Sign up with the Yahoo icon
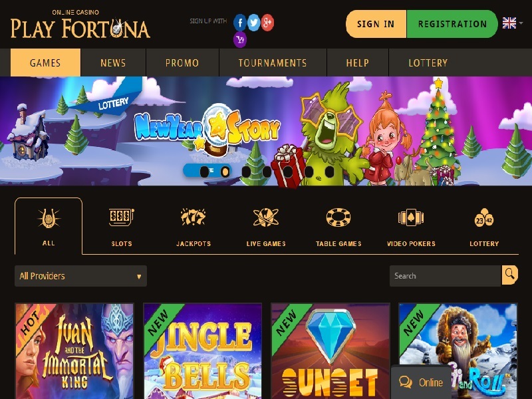Image resolution: width=532 pixels, height=399 pixels. click(x=240, y=40)
